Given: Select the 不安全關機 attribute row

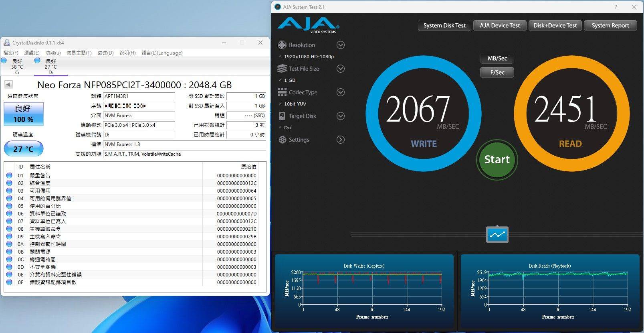Looking at the screenshot, I should click(131, 267).
